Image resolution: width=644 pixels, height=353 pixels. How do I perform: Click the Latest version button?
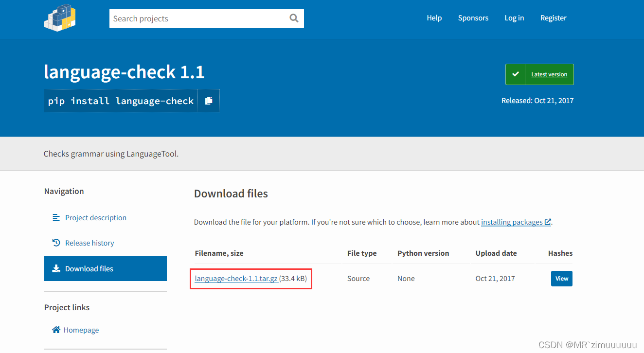(x=539, y=74)
